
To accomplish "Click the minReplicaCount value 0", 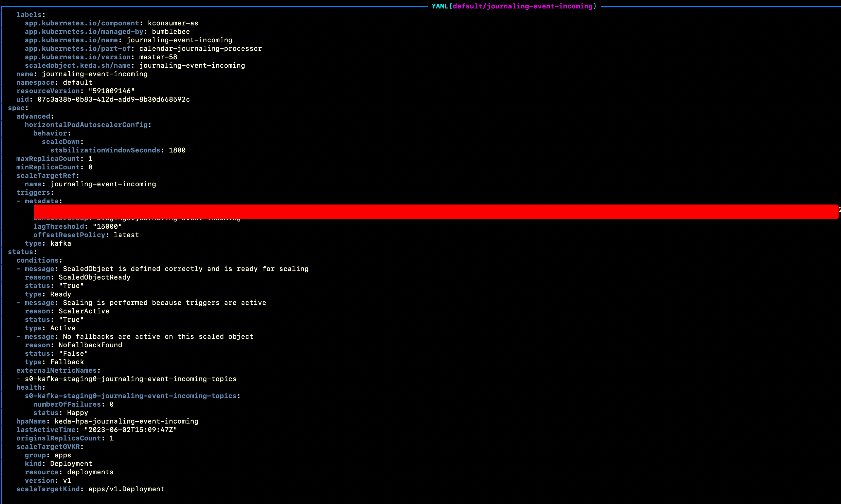I will [90, 167].
